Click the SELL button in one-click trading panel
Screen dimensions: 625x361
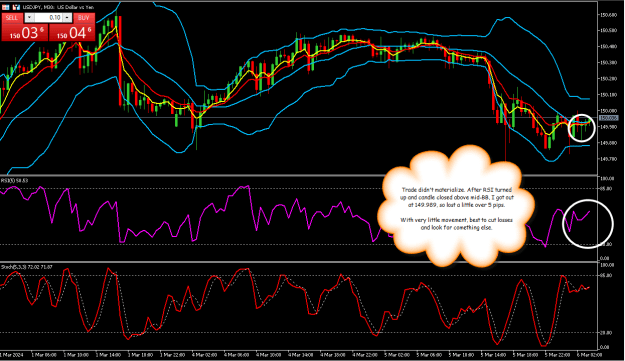(x=12, y=18)
